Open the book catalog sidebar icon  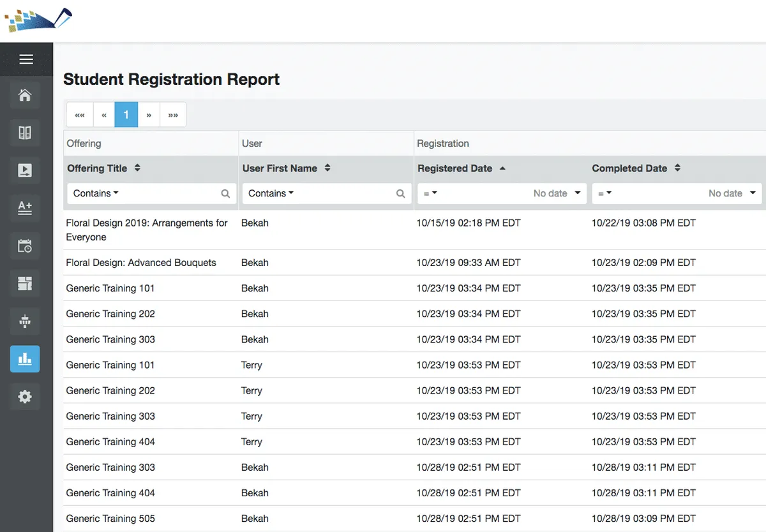pos(25,133)
